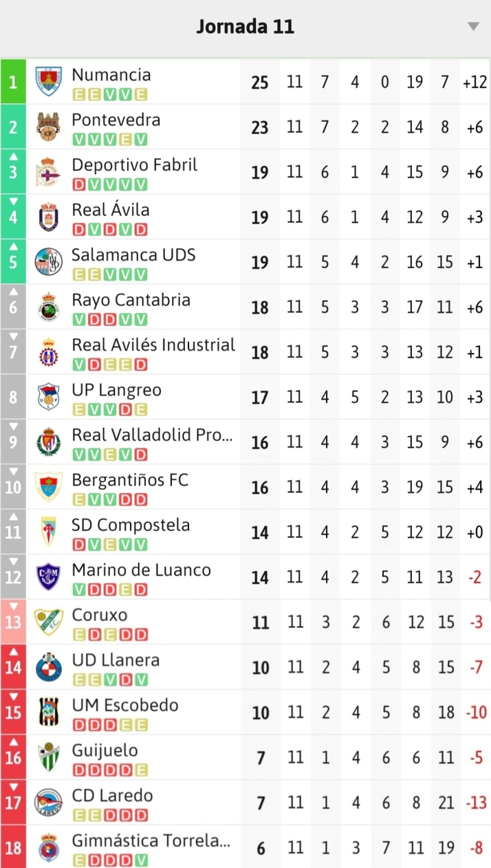Click the Jornada 11 header title
491x868 pixels.
tap(245, 27)
